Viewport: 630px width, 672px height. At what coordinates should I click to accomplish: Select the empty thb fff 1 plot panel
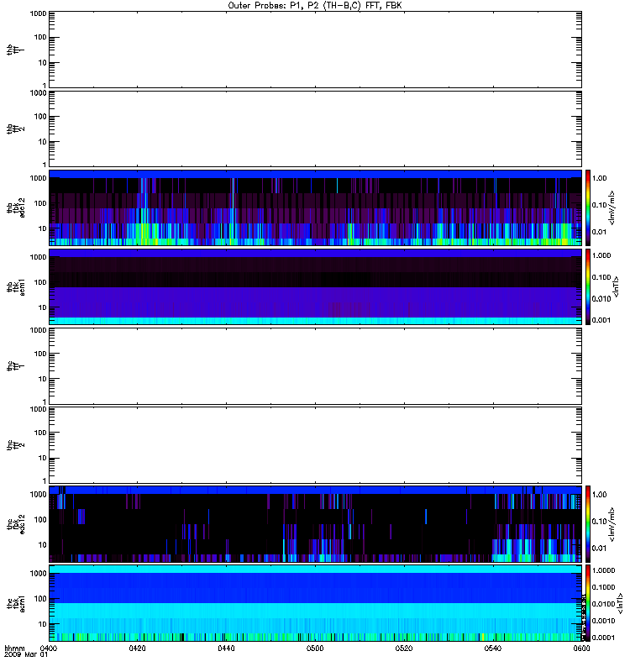(315, 50)
